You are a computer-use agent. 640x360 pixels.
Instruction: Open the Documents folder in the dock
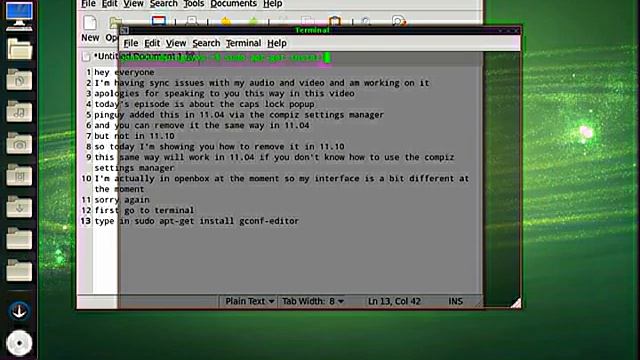click(19, 80)
